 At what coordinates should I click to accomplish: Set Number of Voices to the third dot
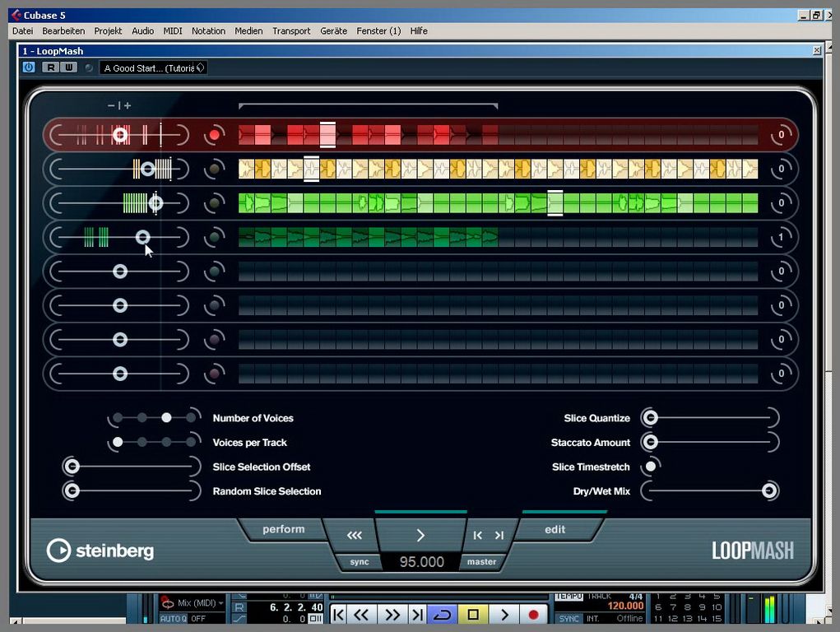pyautogui.click(x=167, y=417)
